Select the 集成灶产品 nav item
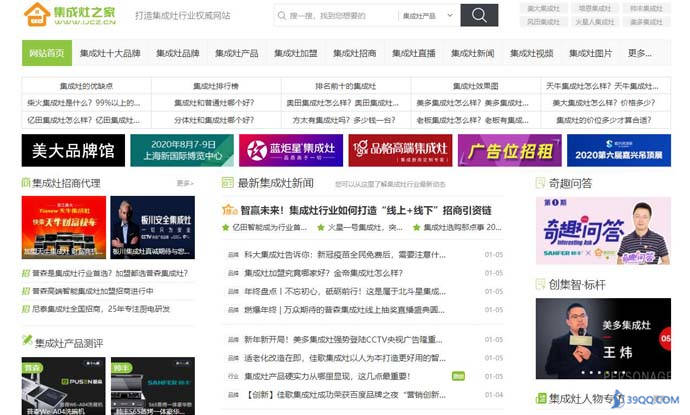Image resolution: width=690 pixels, height=415 pixels. pos(237,53)
